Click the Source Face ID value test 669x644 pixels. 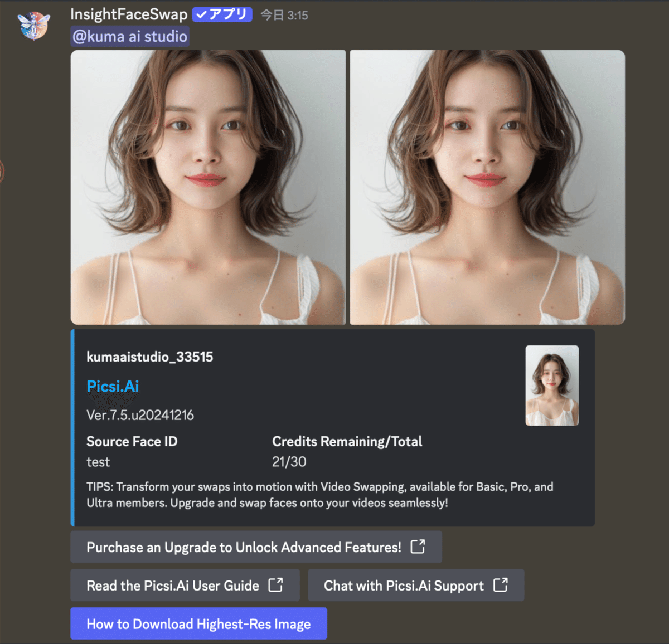coord(98,462)
